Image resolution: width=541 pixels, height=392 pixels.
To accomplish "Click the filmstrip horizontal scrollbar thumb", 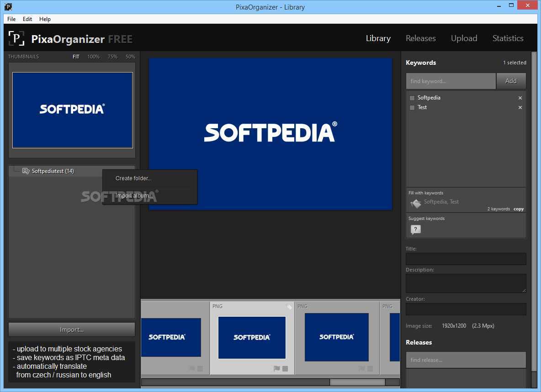I will click(x=357, y=382).
